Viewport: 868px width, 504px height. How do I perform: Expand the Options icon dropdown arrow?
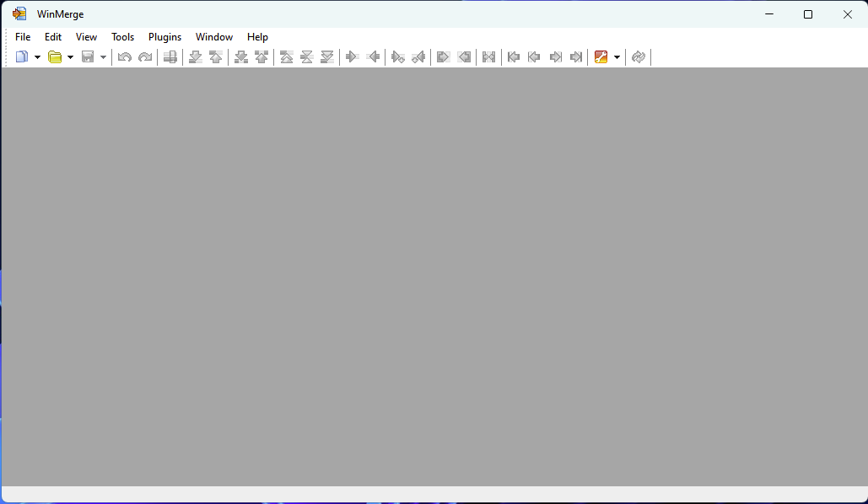tap(617, 57)
